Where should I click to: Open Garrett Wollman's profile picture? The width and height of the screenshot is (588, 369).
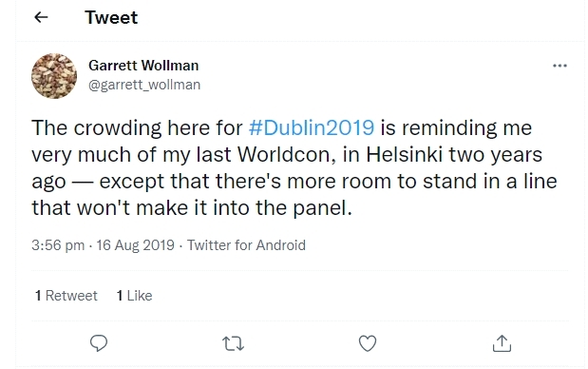(54, 76)
